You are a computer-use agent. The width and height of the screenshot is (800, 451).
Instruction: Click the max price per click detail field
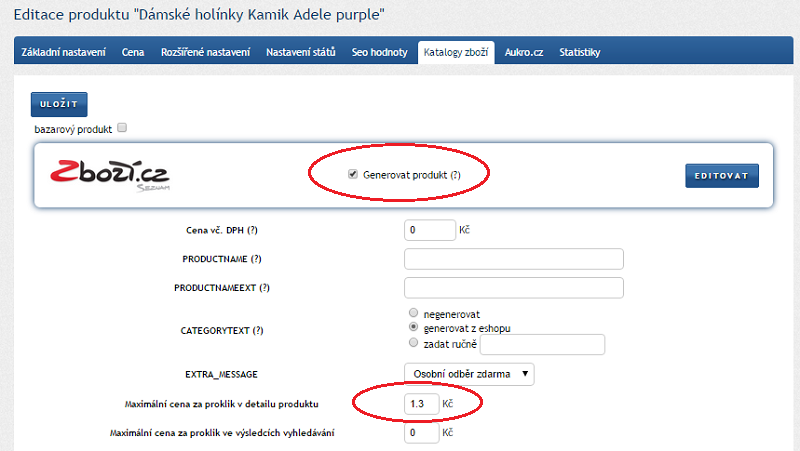click(x=421, y=404)
